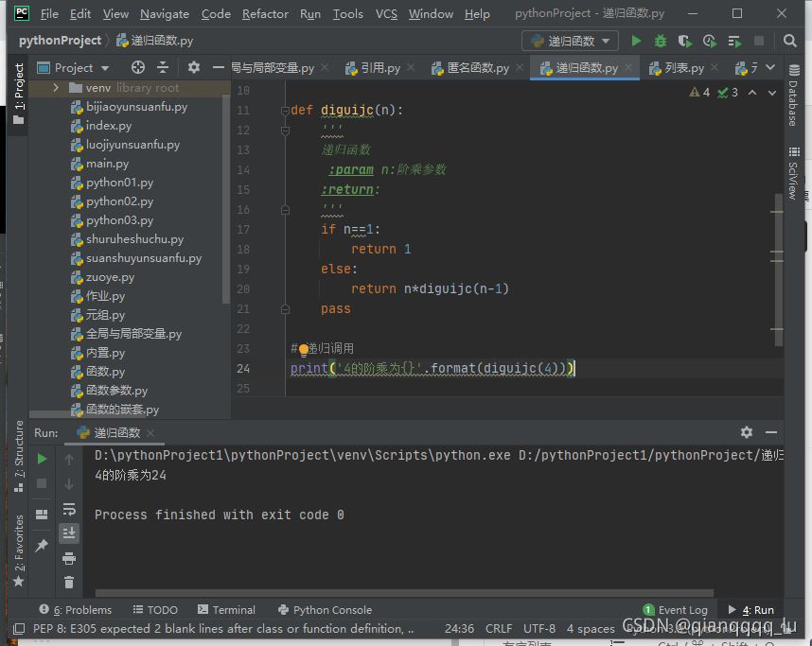Toggle soft-wrap in Run console
The height and width of the screenshot is (646, 812).
click(69, 509)
